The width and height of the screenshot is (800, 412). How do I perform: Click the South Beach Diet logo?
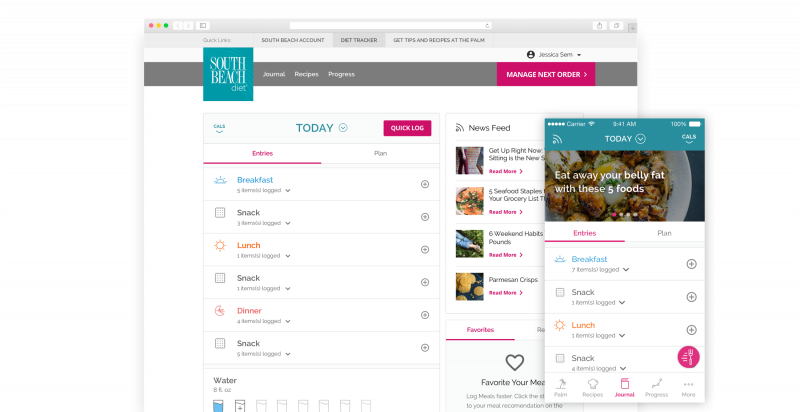pyautogui.click(x=228, y=74)
